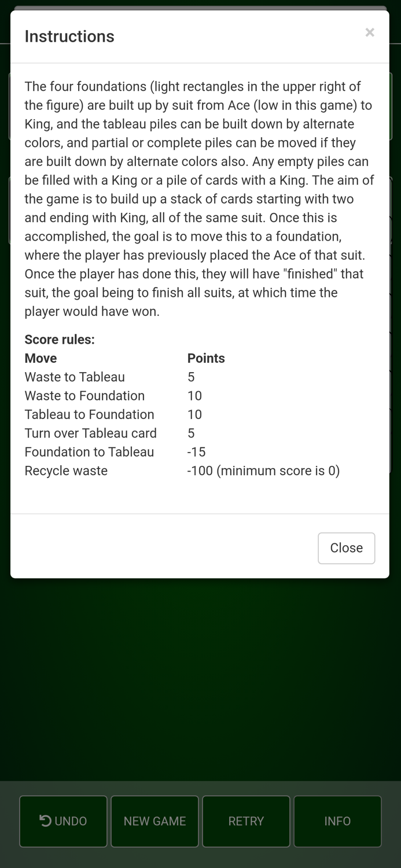401x868 pixels.
Task: Undo your last move
Action: (x=63, y=821)
